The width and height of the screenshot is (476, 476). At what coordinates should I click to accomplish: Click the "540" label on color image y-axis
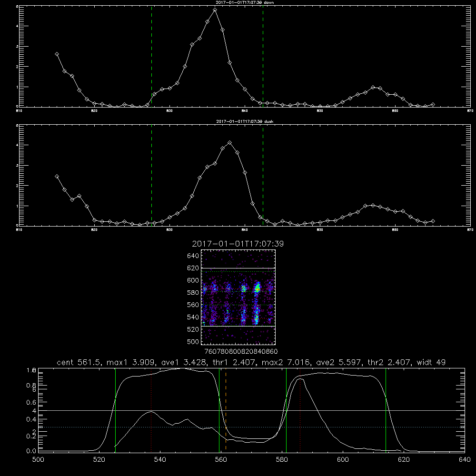point(193,317)
